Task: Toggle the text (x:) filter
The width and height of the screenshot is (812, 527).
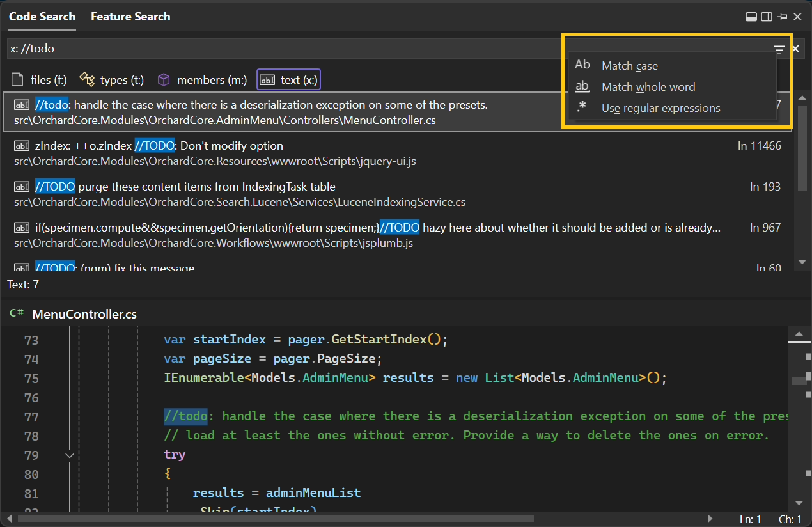Action: point(288,80)
